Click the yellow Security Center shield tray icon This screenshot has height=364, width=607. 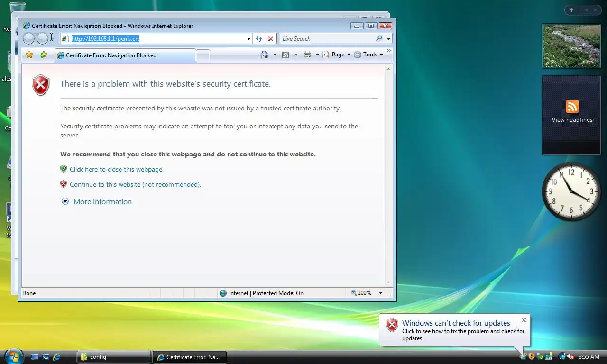(x=532, y=356)
